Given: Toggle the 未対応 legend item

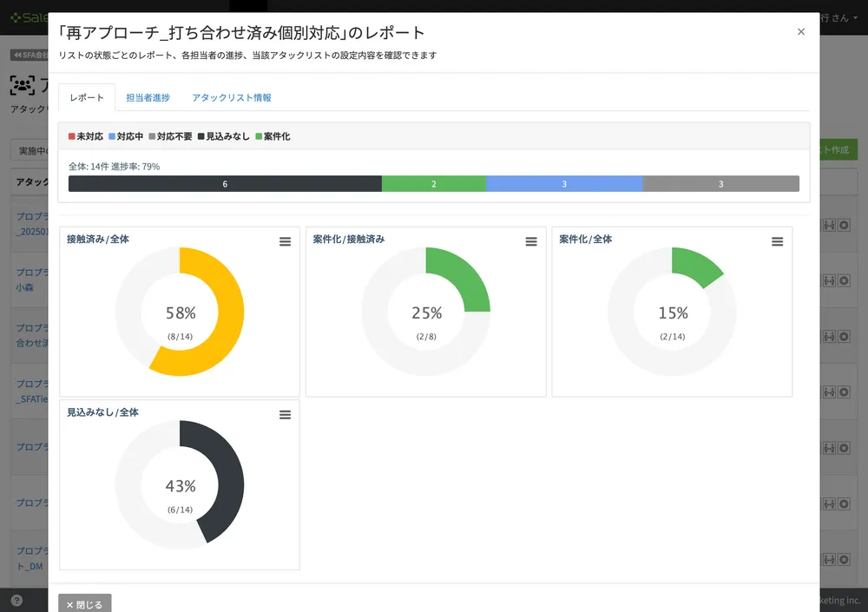Looking at the screenshot, I should 86,137.
